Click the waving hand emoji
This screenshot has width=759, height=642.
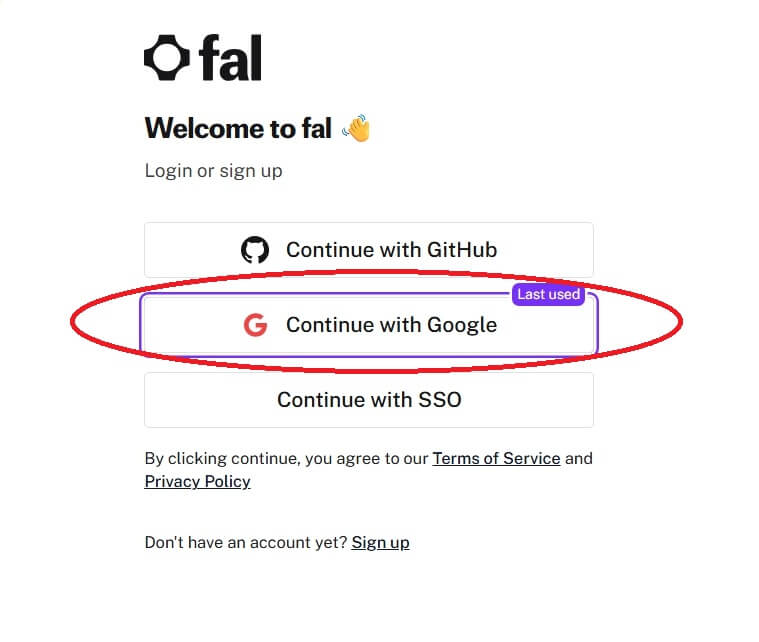tap(356, 128)
